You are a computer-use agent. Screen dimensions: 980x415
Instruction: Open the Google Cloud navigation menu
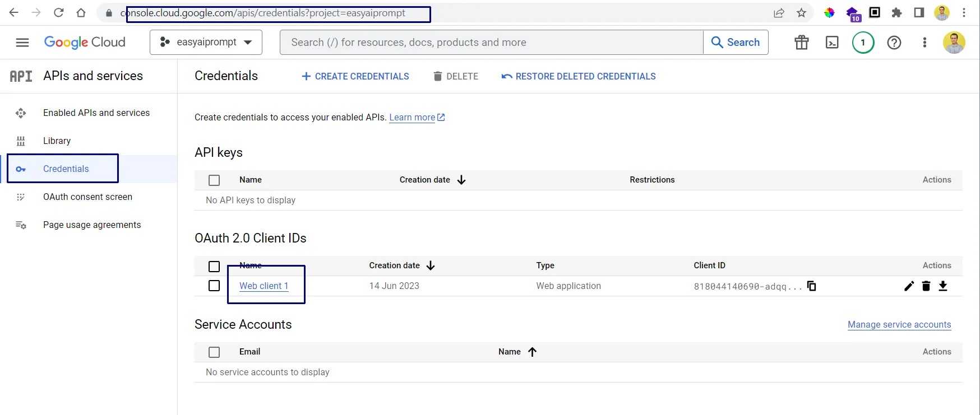pyautogui.click(x=22, y=43)
